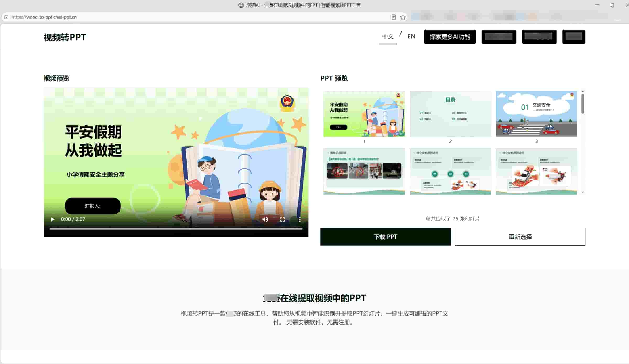
Task: Select the fifth slide thumbnail with numbered circles
Action: click(450, 172)
